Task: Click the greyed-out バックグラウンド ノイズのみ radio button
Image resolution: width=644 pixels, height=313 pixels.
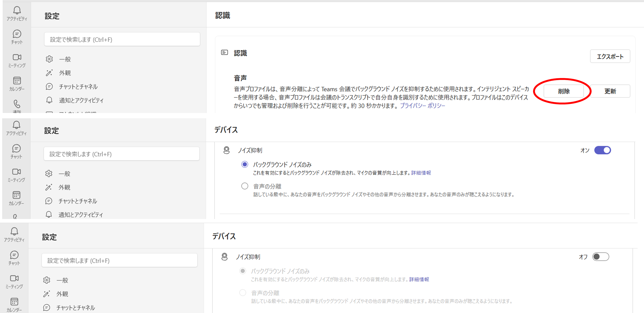Action: click(x=243, y=271)
